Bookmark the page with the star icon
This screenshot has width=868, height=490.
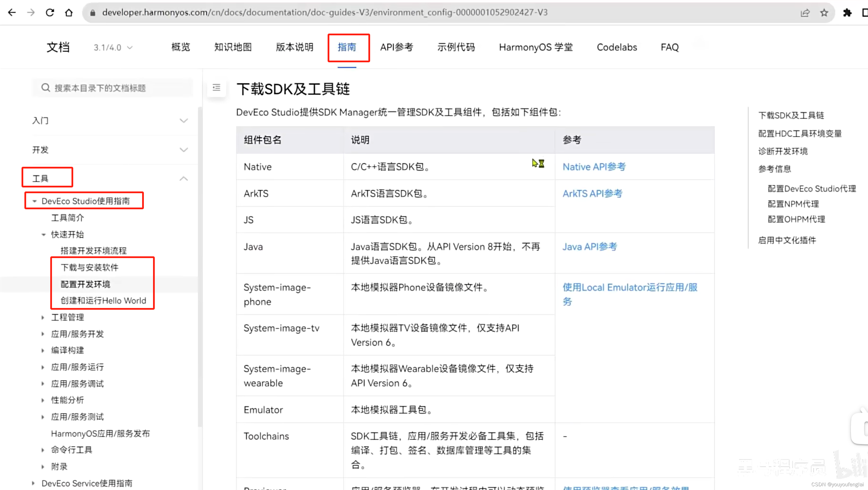pyautogui.click(x=824, y=12)
